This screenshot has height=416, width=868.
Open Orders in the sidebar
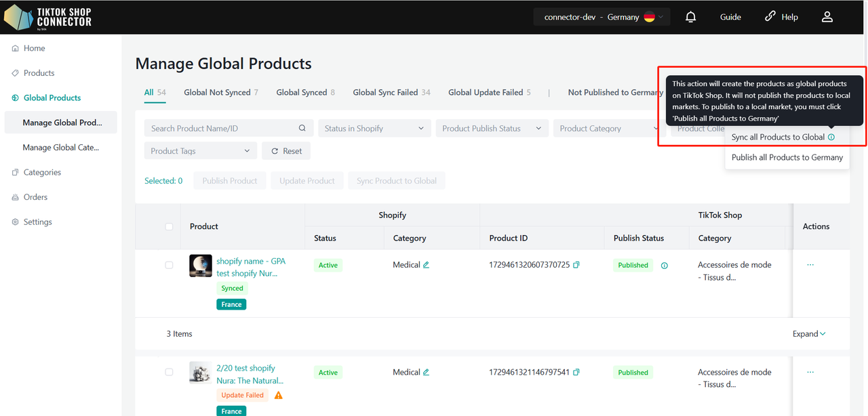pos(35,197)
